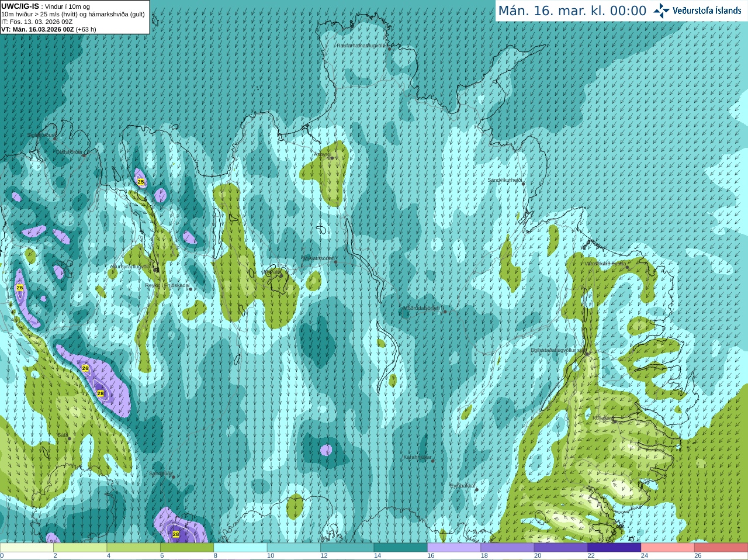
Task: Click the legend scale number 8
Action: [x=216, y=556]
